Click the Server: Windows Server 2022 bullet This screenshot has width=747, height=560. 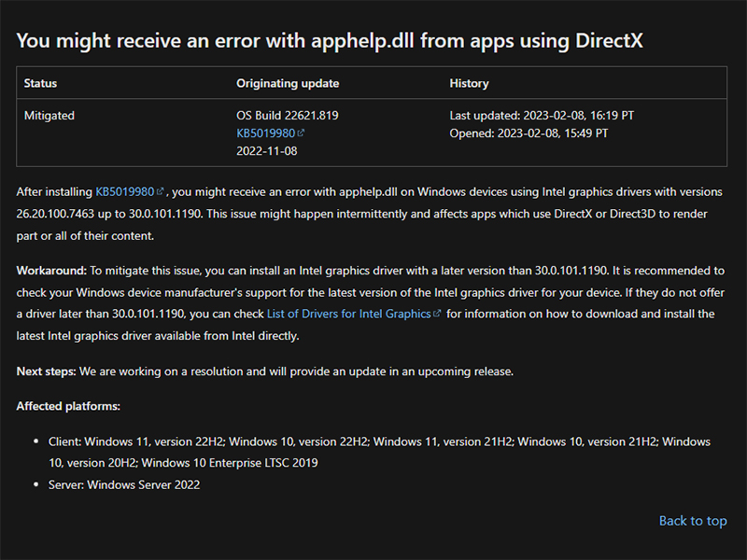(124, 484)
